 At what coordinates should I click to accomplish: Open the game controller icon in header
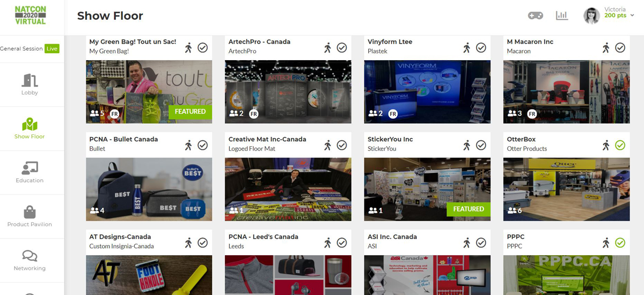click(x=535, y=16)
